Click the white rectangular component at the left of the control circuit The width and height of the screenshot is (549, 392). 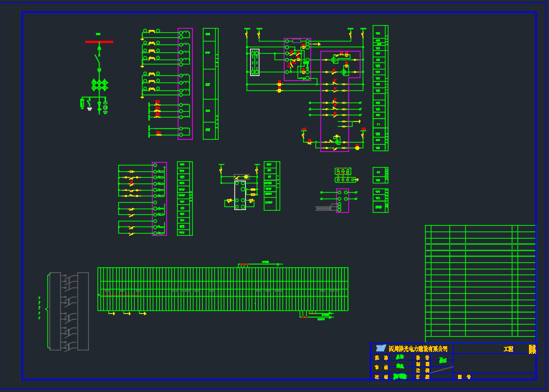254,62
